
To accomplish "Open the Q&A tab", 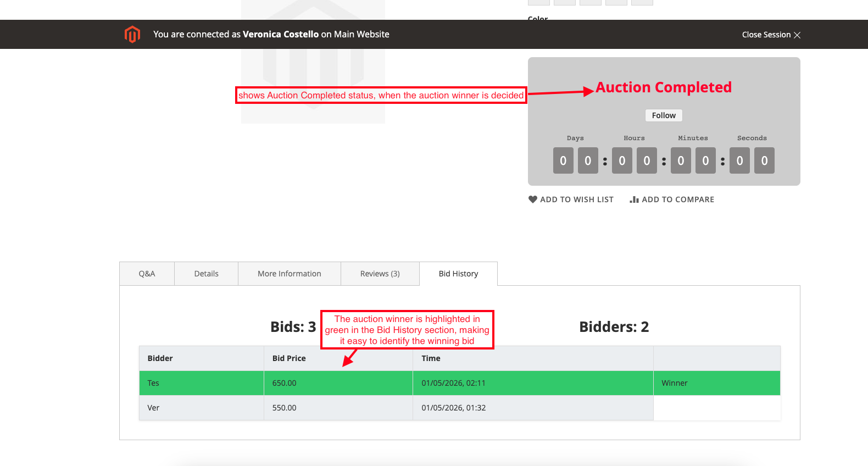I will click(x=147, y=274).
